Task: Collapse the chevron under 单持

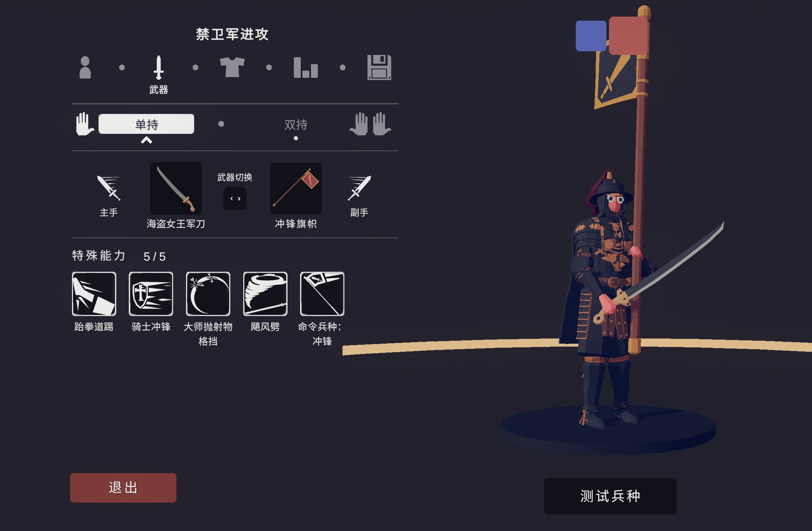Action: click(147, 140)
